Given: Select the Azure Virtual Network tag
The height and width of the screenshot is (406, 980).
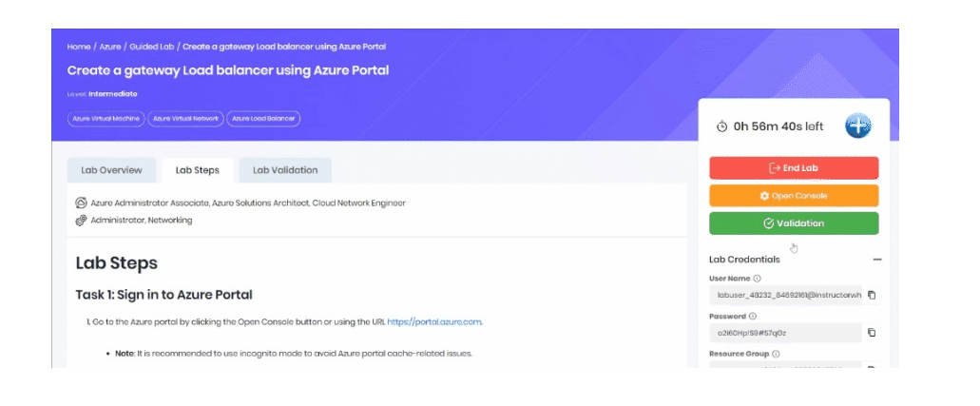Looking at the screenshot, I should pyautogui.click(x=185, y=118).
